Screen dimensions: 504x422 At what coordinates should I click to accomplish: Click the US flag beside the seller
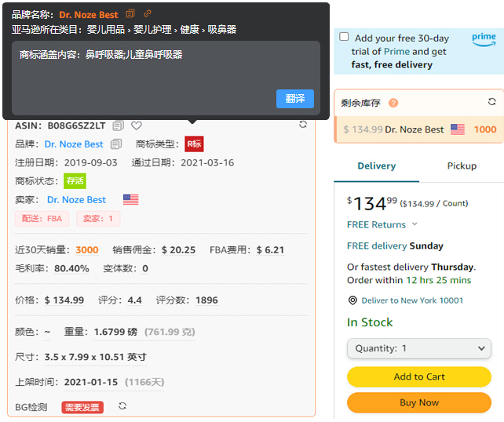pyautogui.click(x=131, y=199)
